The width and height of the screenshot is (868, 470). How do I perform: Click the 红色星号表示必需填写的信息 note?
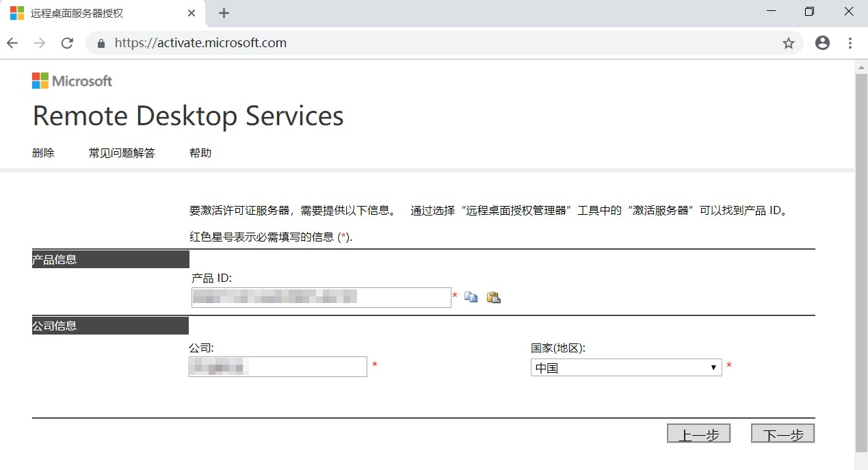coord(271,237)
